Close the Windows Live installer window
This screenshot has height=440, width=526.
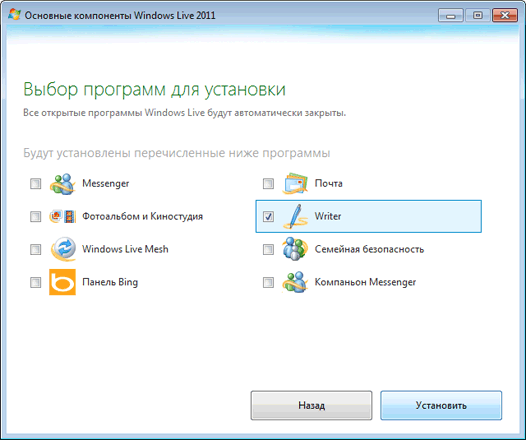(x=505, y=15)
